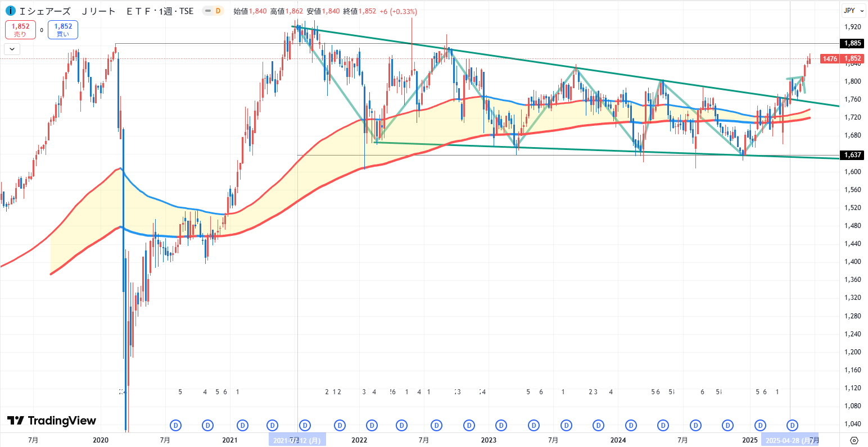Click the 2020 label on the time axis
The width and height of the screenshot is (868, 447).
coord(100,440)
